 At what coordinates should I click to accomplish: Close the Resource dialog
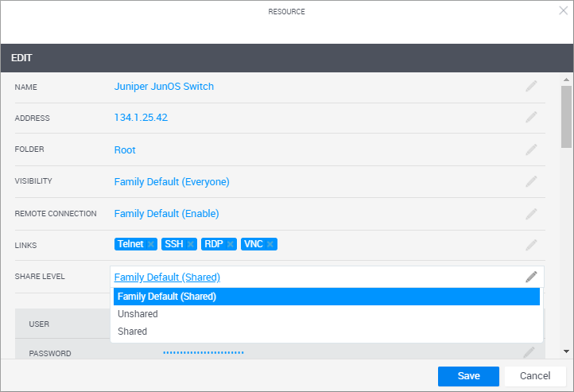click(x=563, y=11)
